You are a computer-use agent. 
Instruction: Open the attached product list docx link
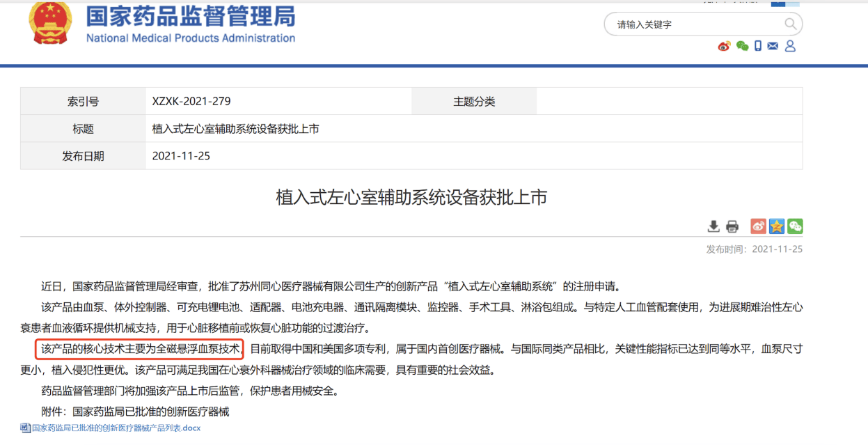(x=116, y=428)
